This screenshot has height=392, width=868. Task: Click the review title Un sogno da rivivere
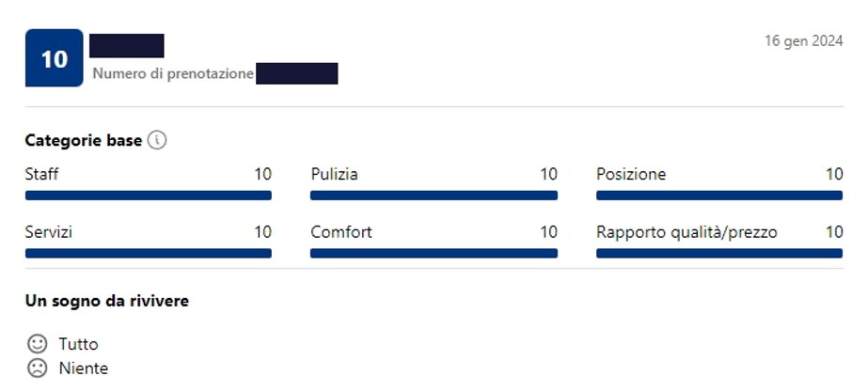[107, 301]
